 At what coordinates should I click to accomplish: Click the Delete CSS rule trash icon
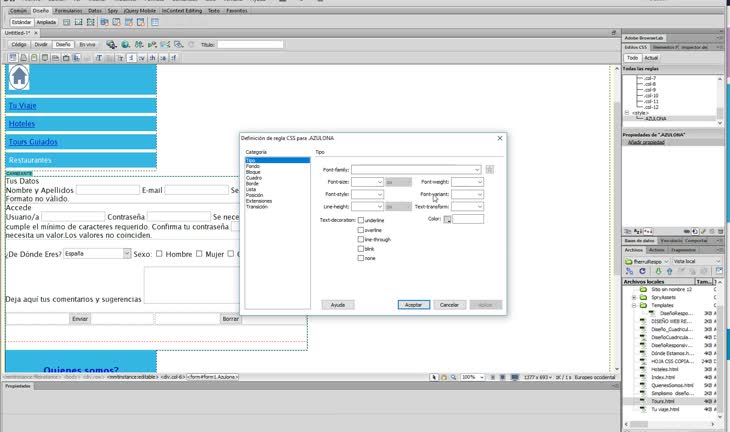tap(720, 231)
